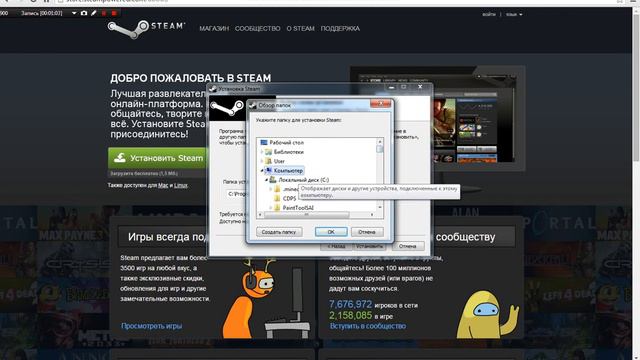Click the CDPS folder icon

coord(278,198)
